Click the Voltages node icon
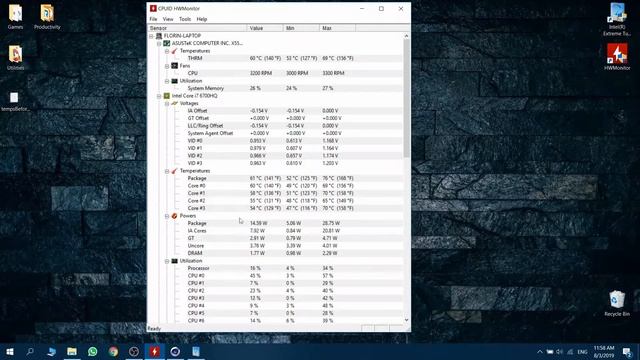The height and width of the screenshot is (360, 640). point(174,103)
